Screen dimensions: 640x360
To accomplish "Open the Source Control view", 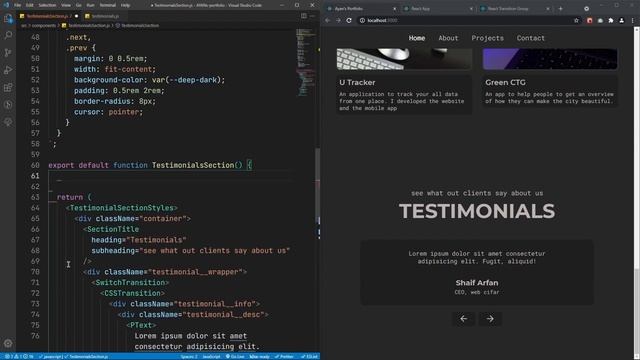I will (8, 53).
